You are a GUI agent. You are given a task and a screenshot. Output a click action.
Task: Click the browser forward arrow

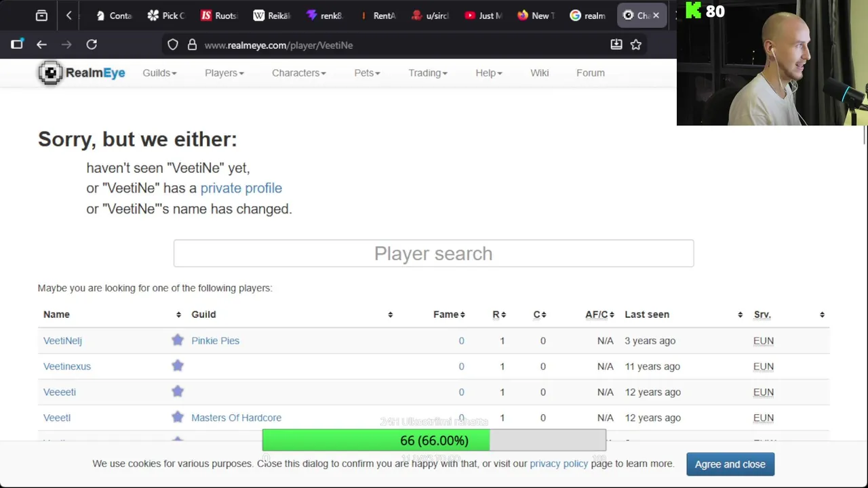(66, 45)
